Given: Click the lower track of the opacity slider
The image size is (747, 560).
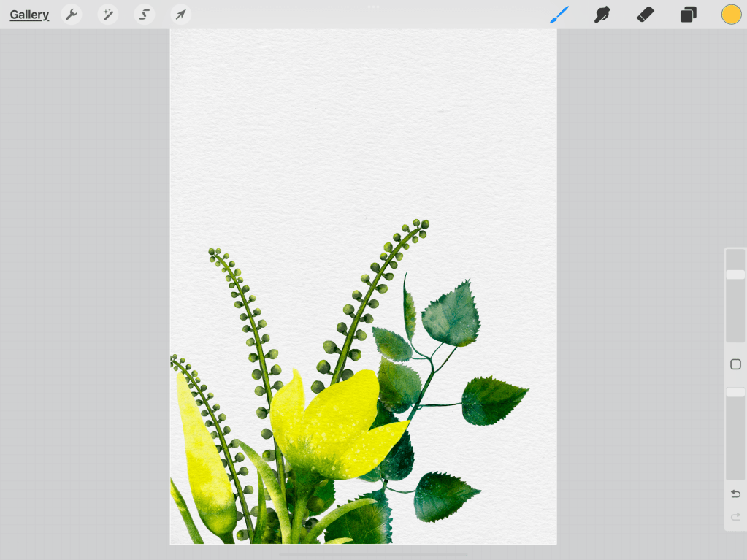Looking at the screenshot, I should coord(735,445).
